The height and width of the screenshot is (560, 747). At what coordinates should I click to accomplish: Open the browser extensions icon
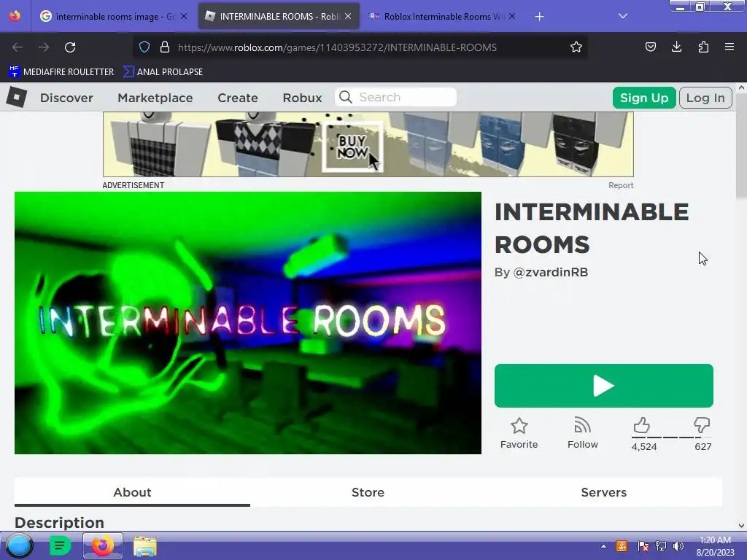click(703, 47)
